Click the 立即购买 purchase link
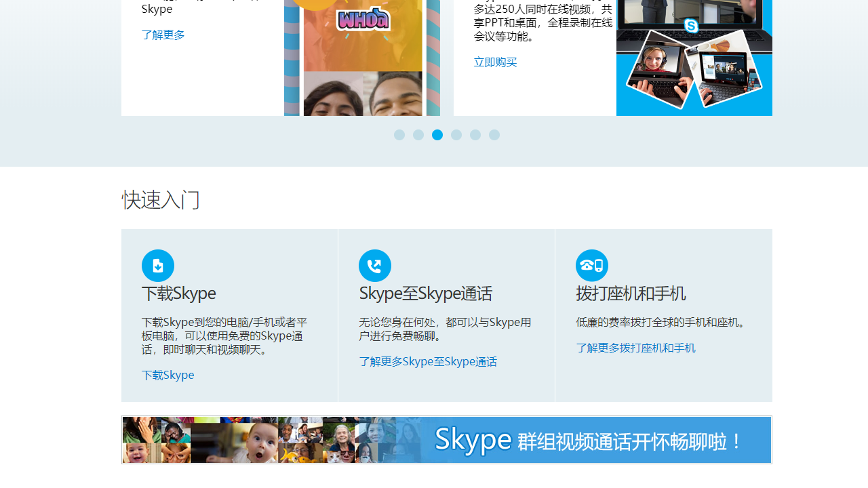The height and width of the screenshot is (488, 868). (x=495, y=62)
